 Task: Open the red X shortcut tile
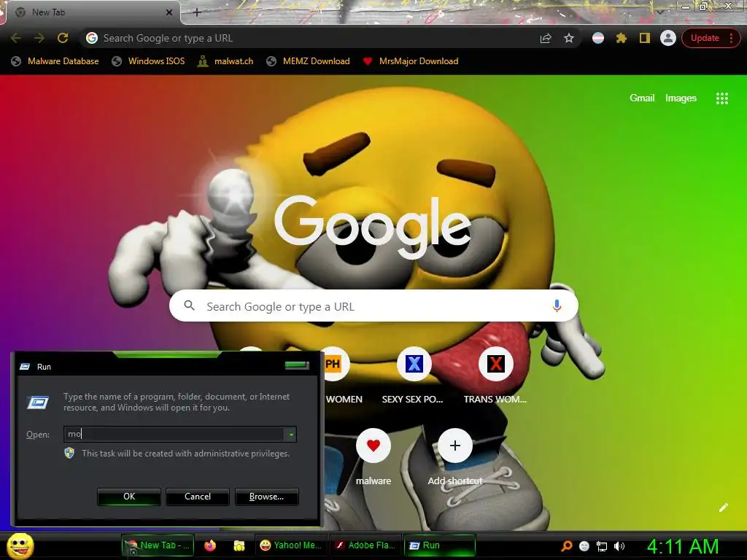click(495, 365)
